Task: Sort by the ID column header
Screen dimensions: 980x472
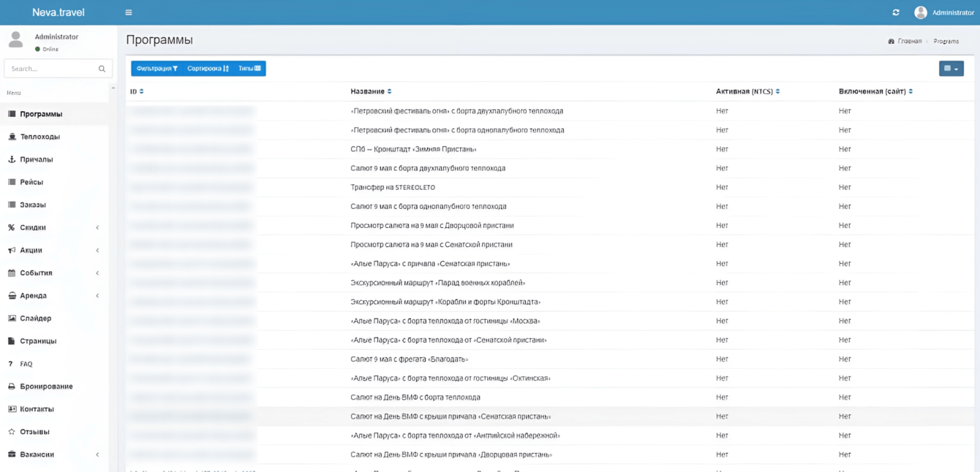Action: click(137, 91)
